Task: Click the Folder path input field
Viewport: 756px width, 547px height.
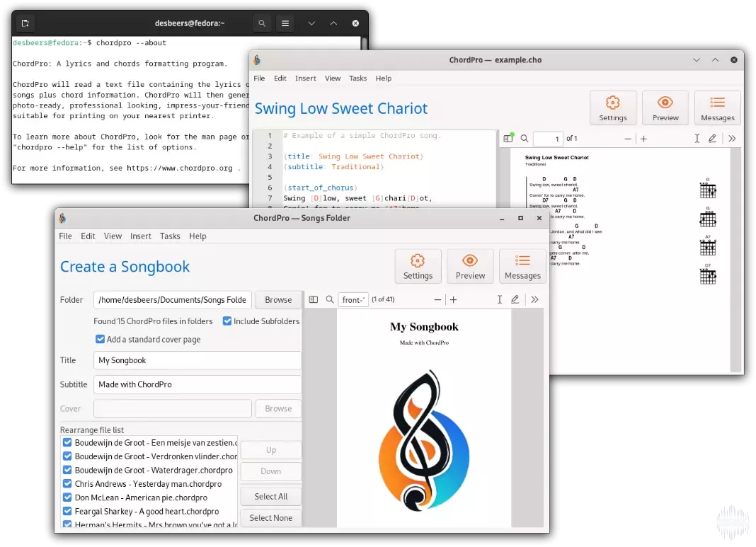Action: (x=173, y=300)
